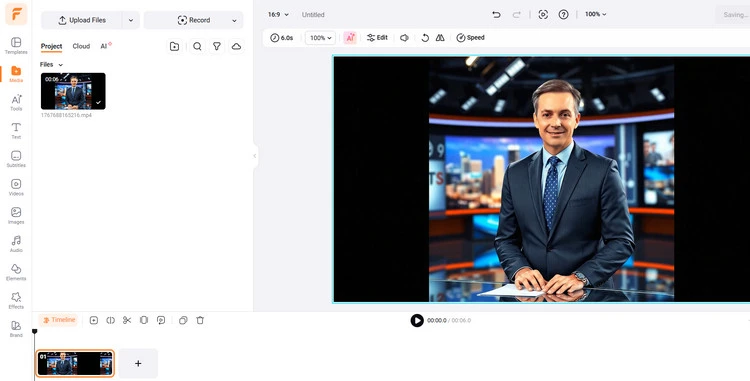Image resolution: width=750 pixels, height=381 pixels.
Task: Open the help question mark icon
Action: pos(563,14)
